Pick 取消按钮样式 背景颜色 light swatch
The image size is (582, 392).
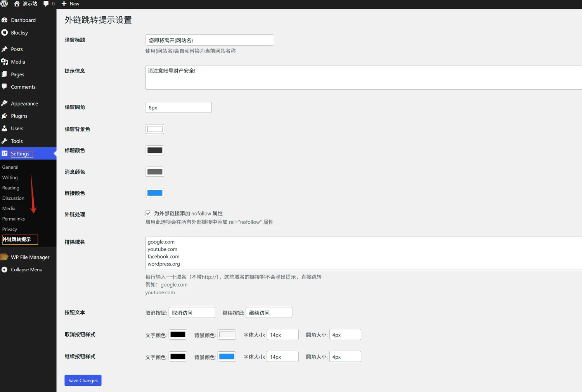coord(227,335)
